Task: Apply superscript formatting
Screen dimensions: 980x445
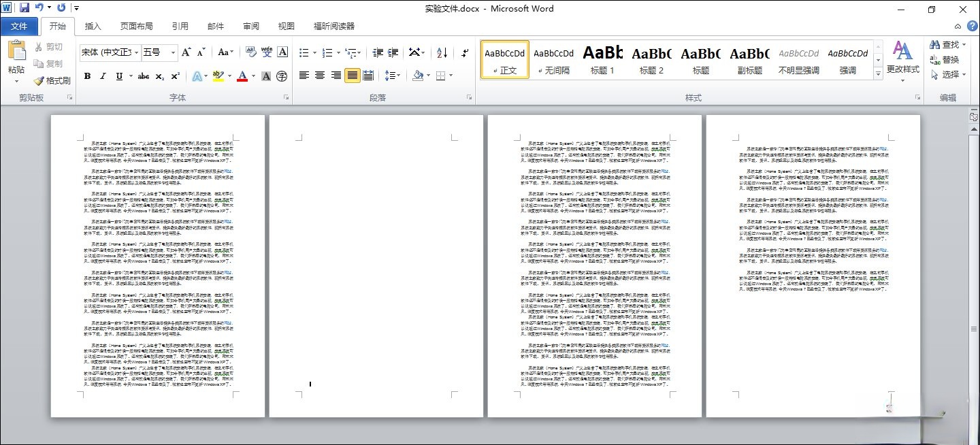Action: [x=175, y=76]
